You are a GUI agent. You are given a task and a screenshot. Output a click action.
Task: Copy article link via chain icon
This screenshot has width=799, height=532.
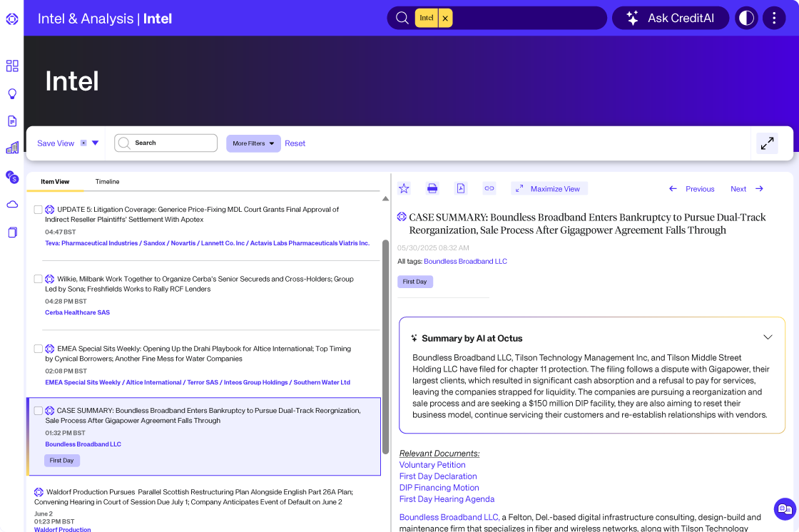coord(489,188)
